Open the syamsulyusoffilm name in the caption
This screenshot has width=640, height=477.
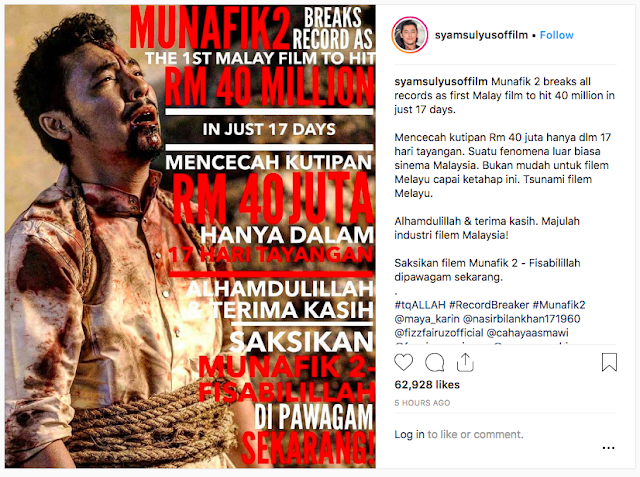tap(441, 82)
